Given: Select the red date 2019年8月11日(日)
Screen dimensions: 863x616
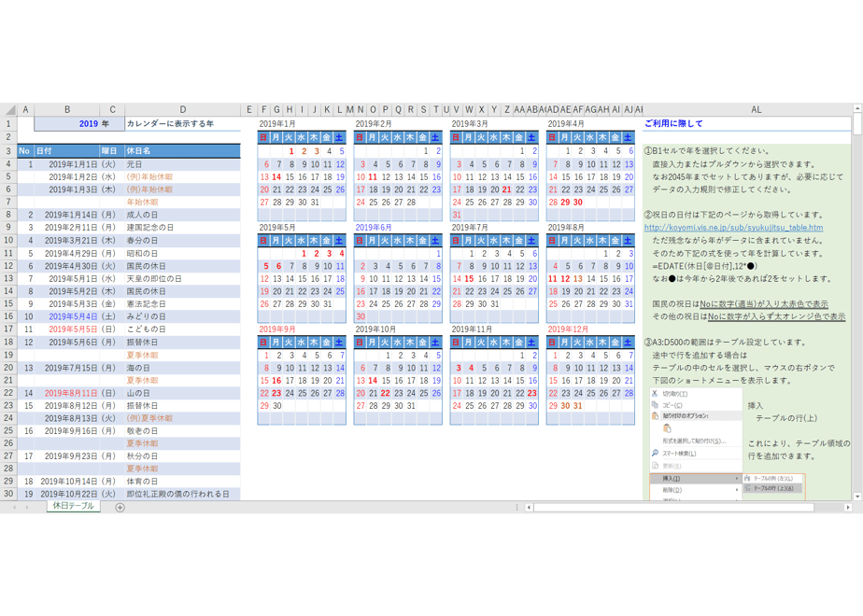Looking at the screenshot, I should [67, 393].
